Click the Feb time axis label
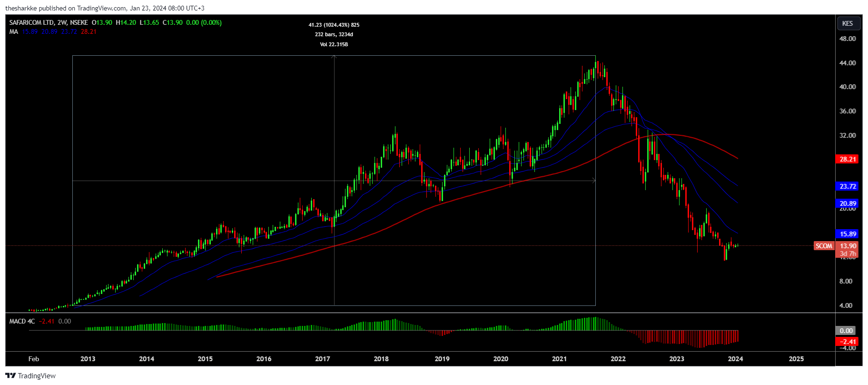Screen dimensions: 868x385 point(34,359)
